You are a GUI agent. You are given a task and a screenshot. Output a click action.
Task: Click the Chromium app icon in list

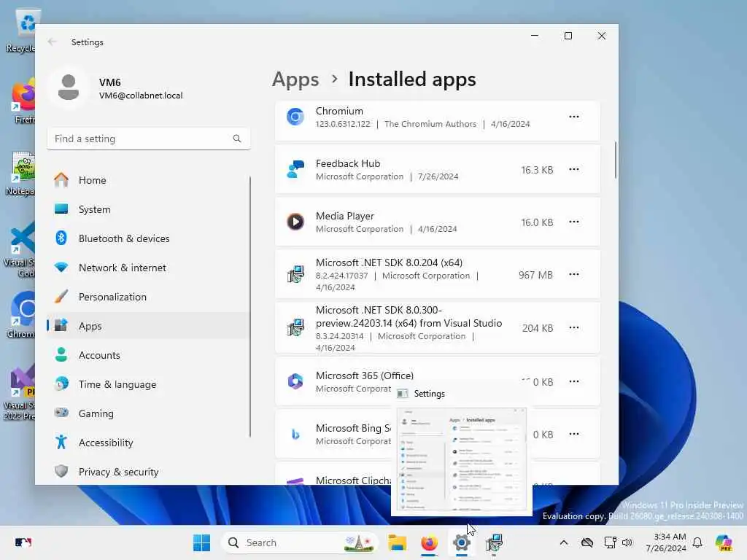point(295,117)
